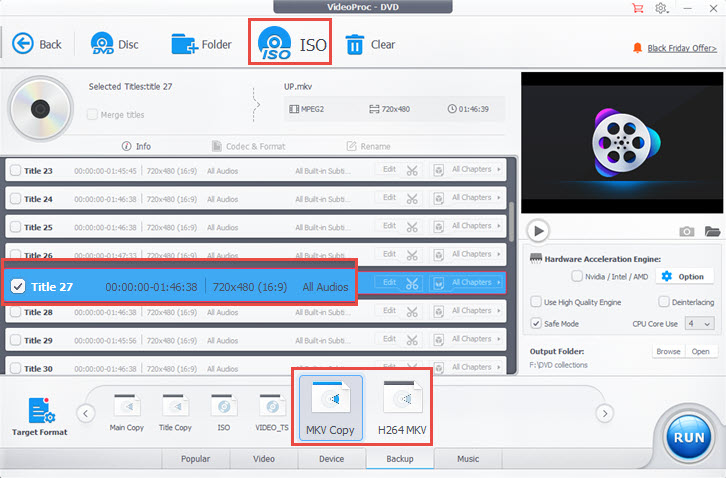726x478 pixels.
Task: Open the Codec & Format section
Action: tap(249, 146)
